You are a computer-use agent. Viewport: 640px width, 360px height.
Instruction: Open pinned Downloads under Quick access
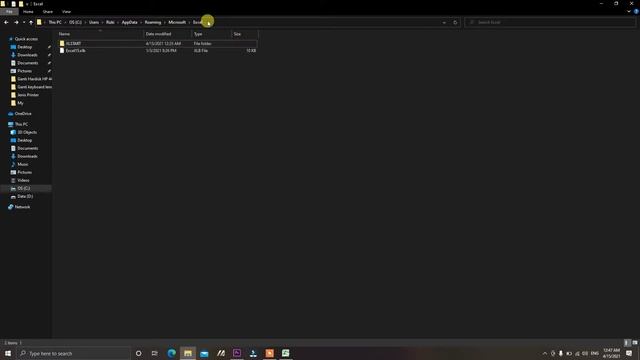27,55
